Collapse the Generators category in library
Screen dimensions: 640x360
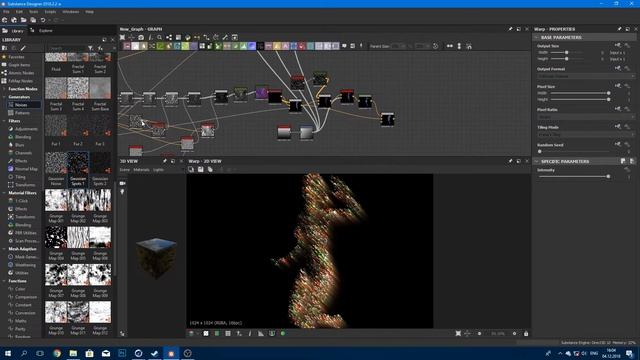point(4,97)
